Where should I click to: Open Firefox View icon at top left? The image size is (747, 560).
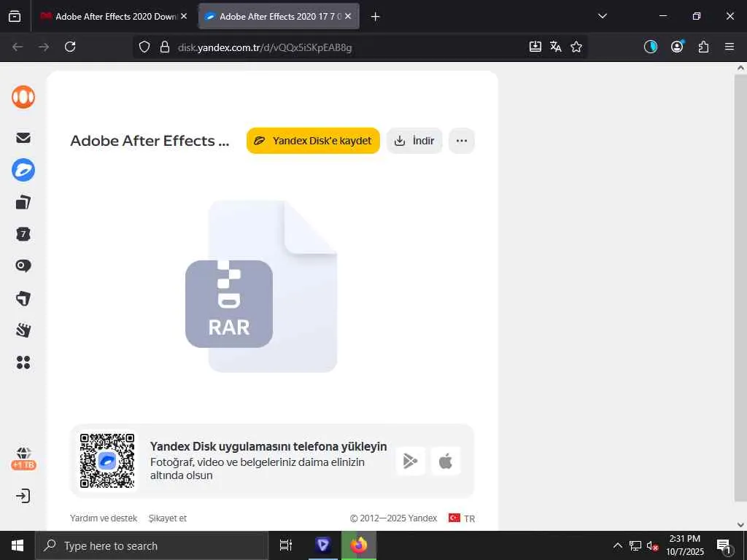point(15,16)
